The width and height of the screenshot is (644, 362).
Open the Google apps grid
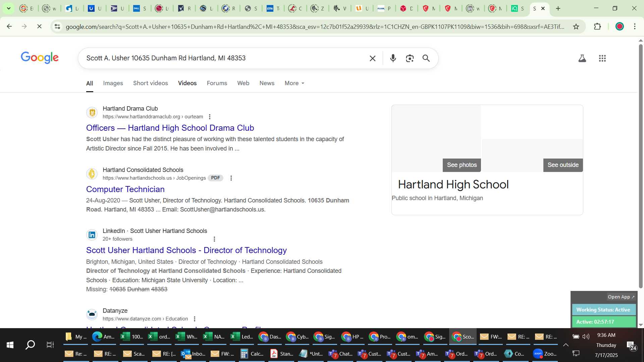pos(602,58)
